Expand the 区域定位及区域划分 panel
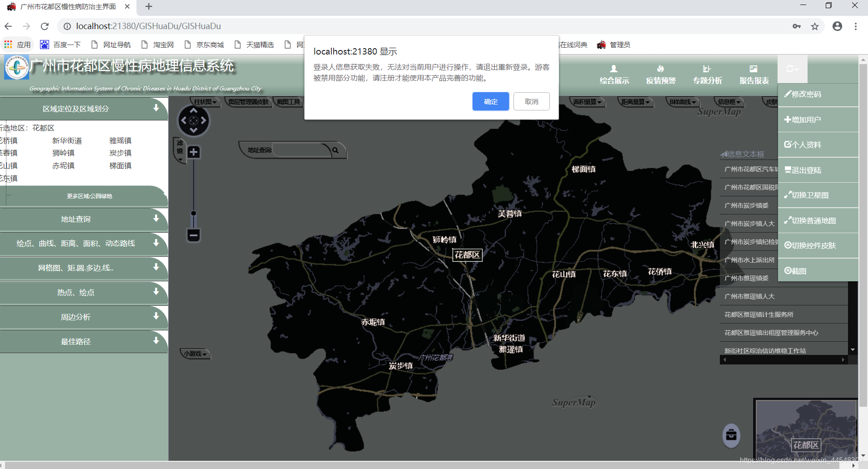 tap(84, 109)
